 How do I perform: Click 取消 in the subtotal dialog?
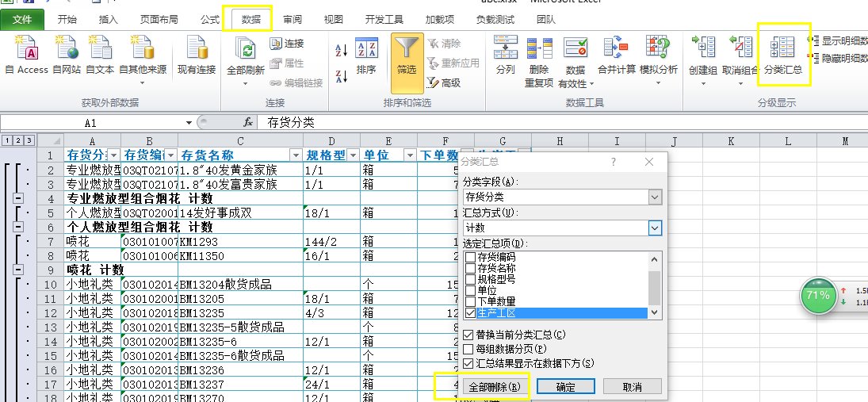tap(633, 387)
